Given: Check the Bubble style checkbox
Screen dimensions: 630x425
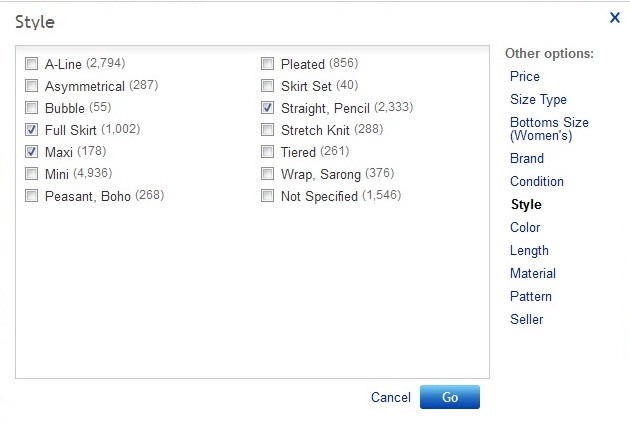Looking at the screenshot, I should coord(31,108).
